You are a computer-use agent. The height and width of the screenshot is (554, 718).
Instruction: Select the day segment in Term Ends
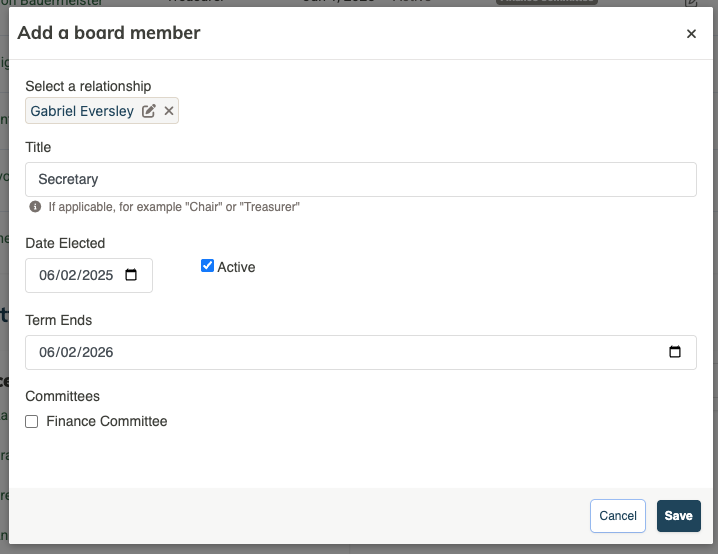pos(68,352)
